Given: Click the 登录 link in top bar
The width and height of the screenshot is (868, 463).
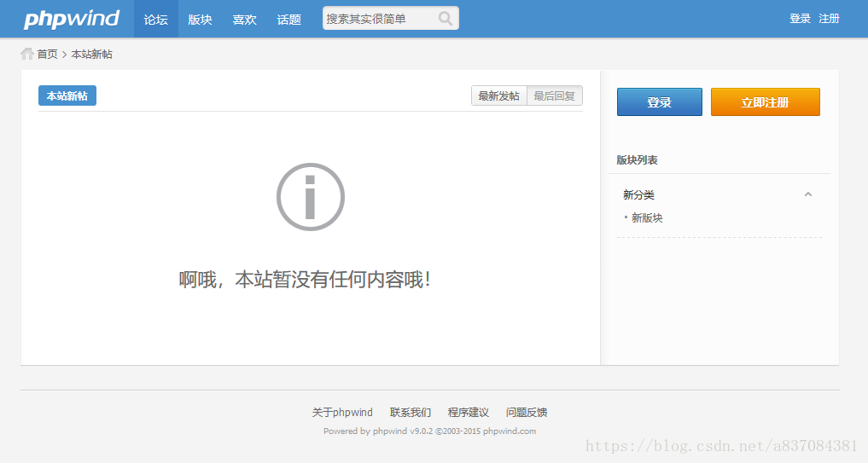Looking at the screenshot, I should [800, 19].
